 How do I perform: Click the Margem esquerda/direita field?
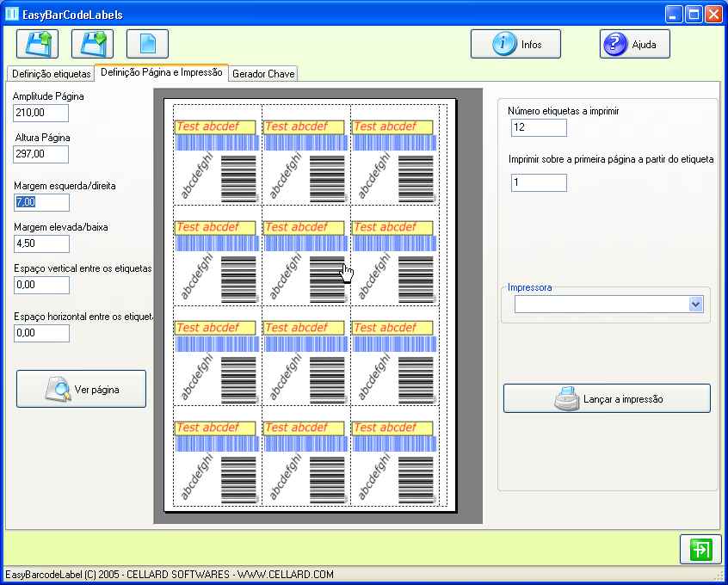41,202
